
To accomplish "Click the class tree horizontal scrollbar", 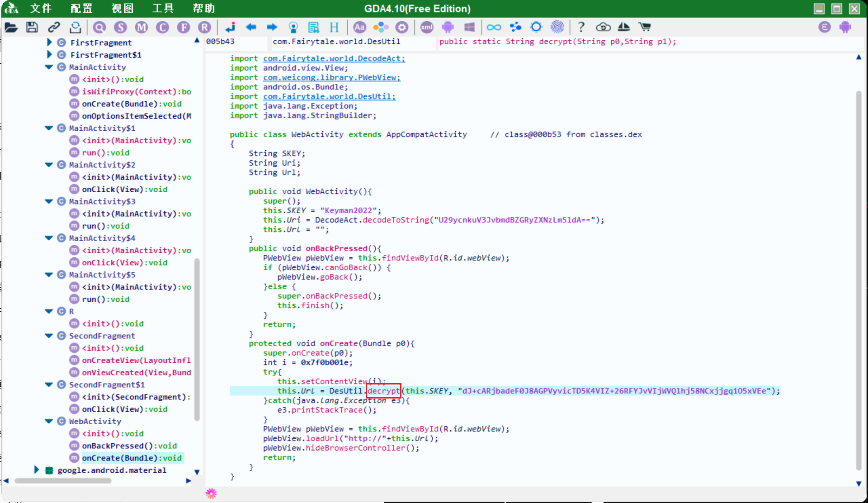I will click(63, 481).
